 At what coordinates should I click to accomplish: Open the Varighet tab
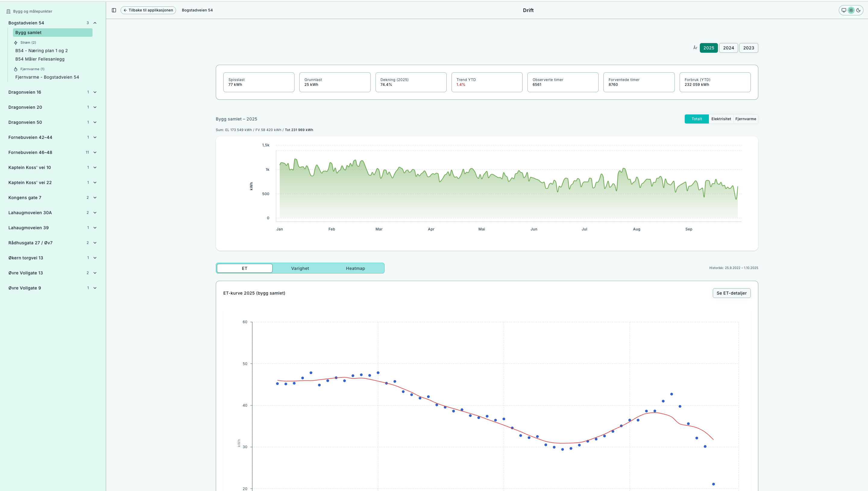point(300,268)
